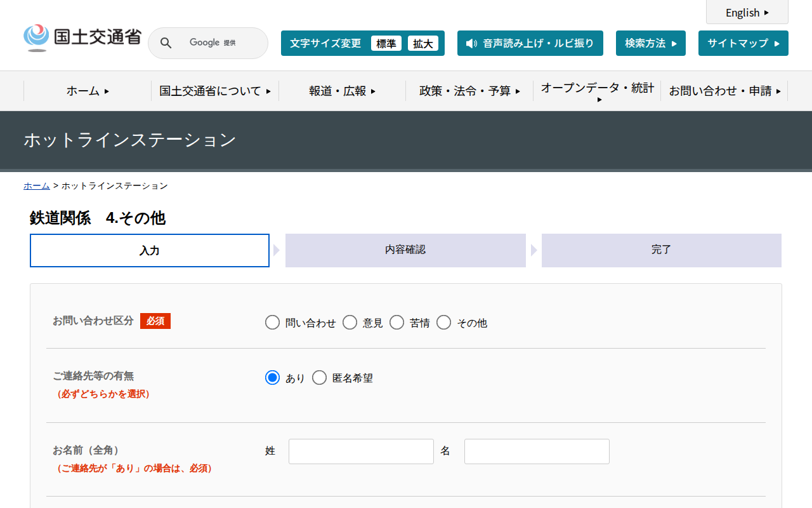Set text size to 標準
Viewport: 812px width, 508px height.
point(386,43)
